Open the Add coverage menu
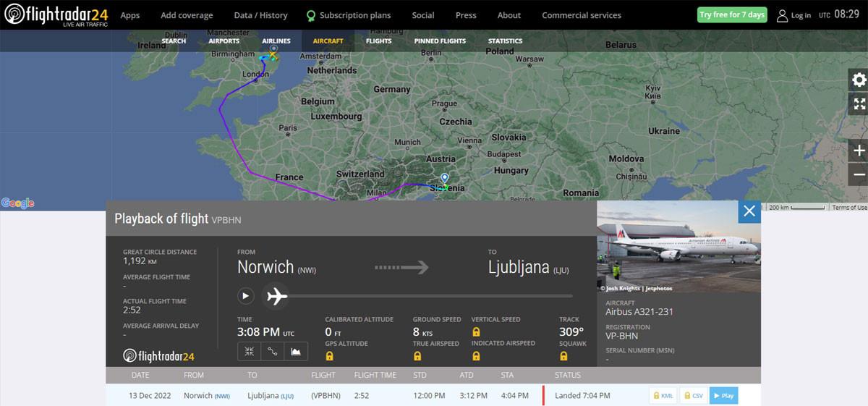This screenshot has width=868, height=406. tap(187, 15)
